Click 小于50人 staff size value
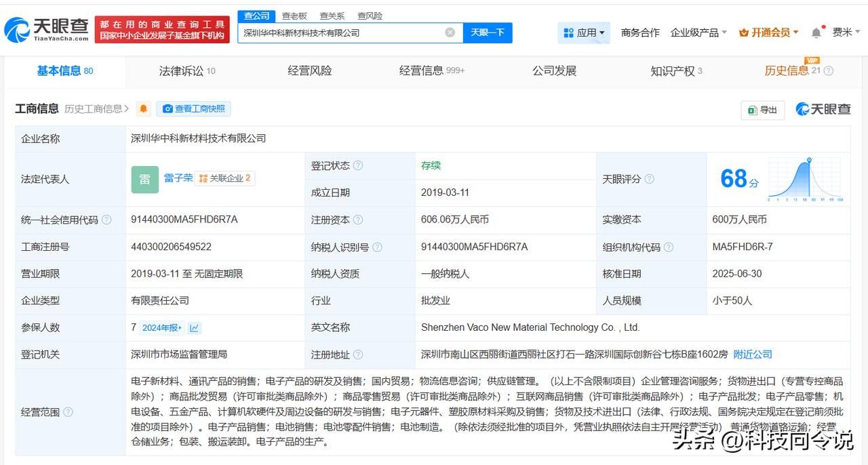This screenshot has height=465, width=868. click(x=732, y=300)
